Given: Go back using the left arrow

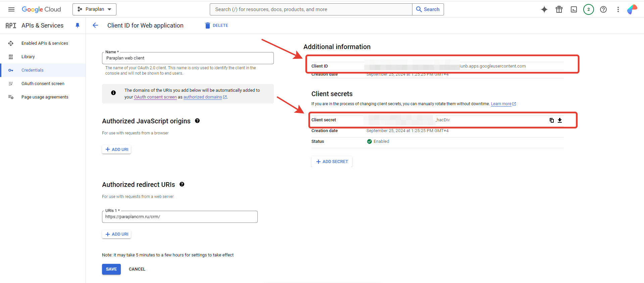Looking at the screenshot, I should pyautogui.click(x=95, y=26).
